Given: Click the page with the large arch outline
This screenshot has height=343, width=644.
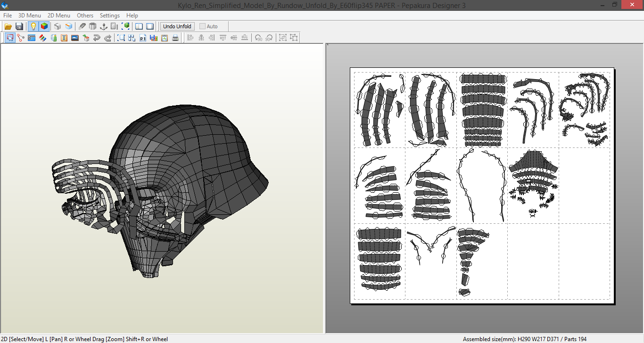Looking at the screenshot, I should tap(482, 185).
